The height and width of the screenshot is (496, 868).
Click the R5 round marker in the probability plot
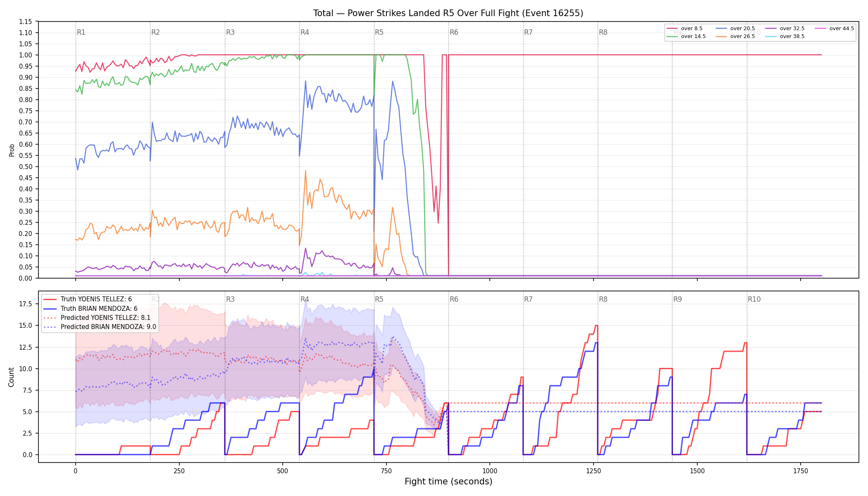(x=379, y=32)
